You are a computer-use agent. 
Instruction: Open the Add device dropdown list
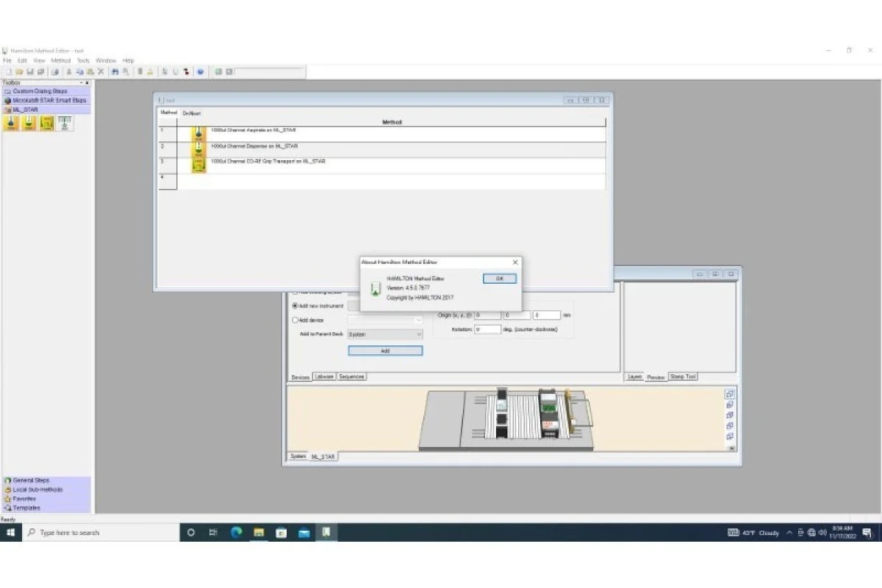coord(385,320)
